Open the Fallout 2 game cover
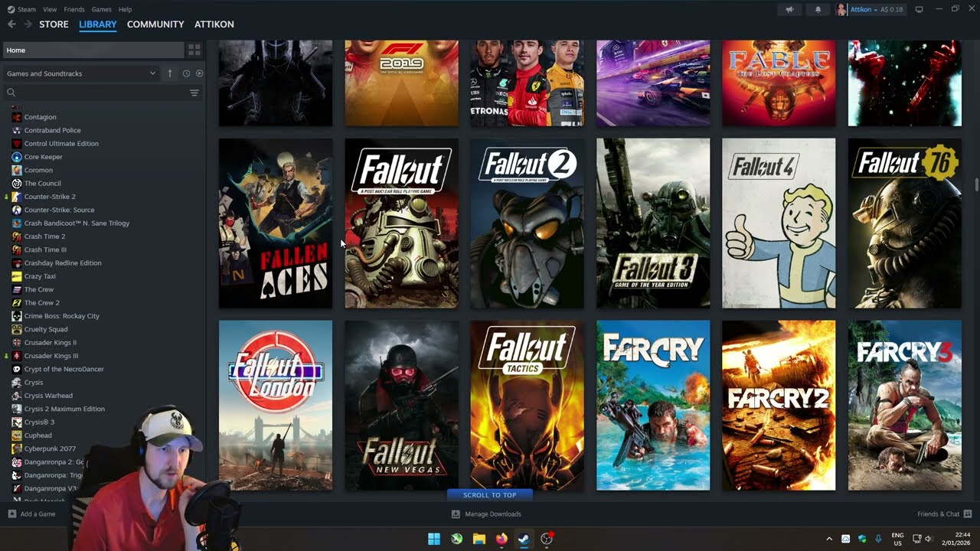Screen dimensions: 980x551 (528, 223)
